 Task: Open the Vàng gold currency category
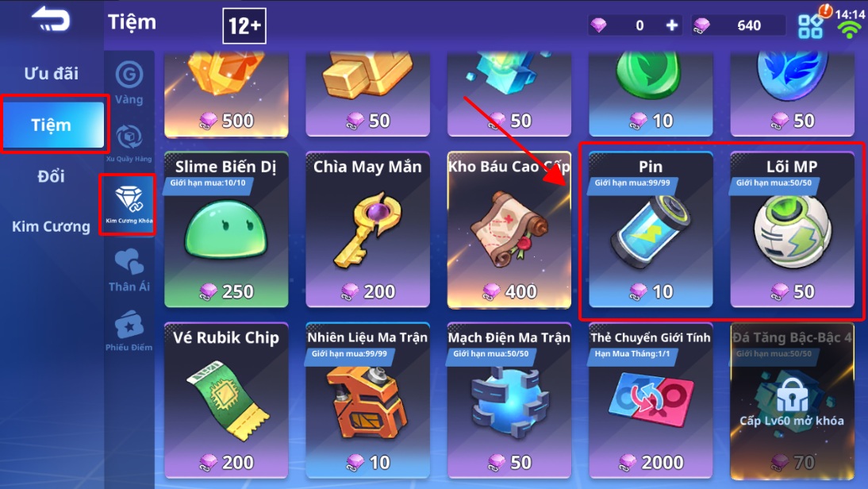[129, 83]
